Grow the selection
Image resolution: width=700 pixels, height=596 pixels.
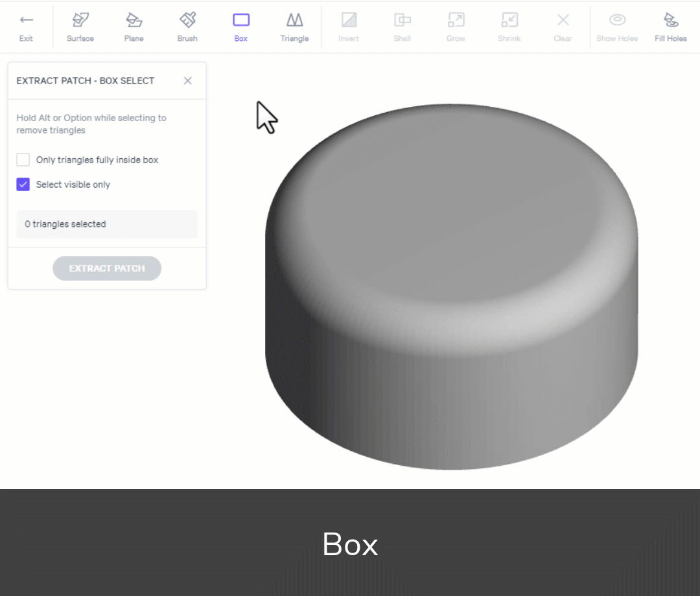click(456, 28)
